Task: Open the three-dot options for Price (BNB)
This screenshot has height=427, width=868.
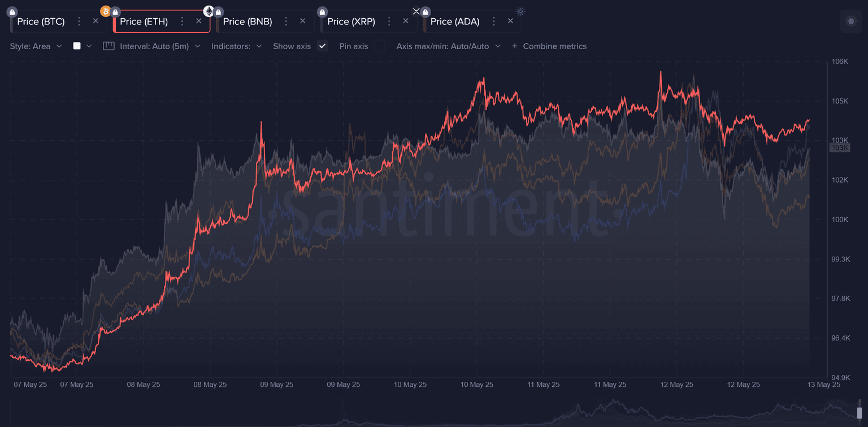Action: [x=286, y=21]
